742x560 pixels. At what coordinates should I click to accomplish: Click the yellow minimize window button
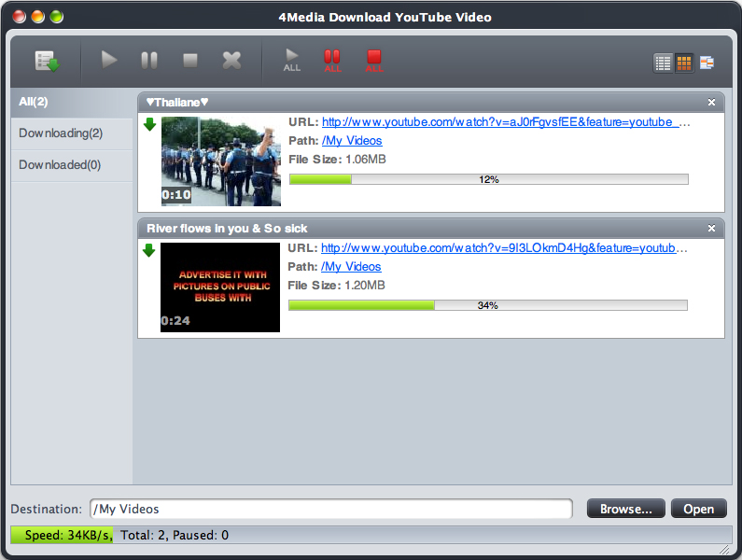(38, 17)
